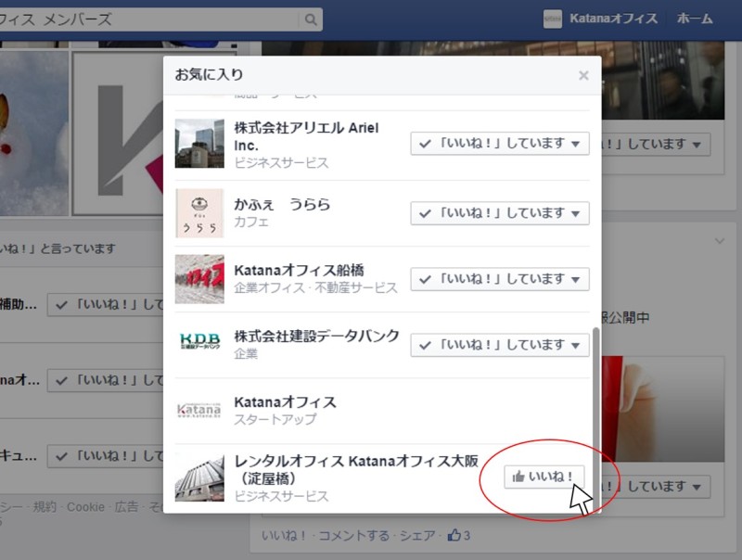Image resolution: width=742 pixels, height=560 pixels.
Task: Open background liked dropdown beside 補助 row
Action: [x=106, y=305]
